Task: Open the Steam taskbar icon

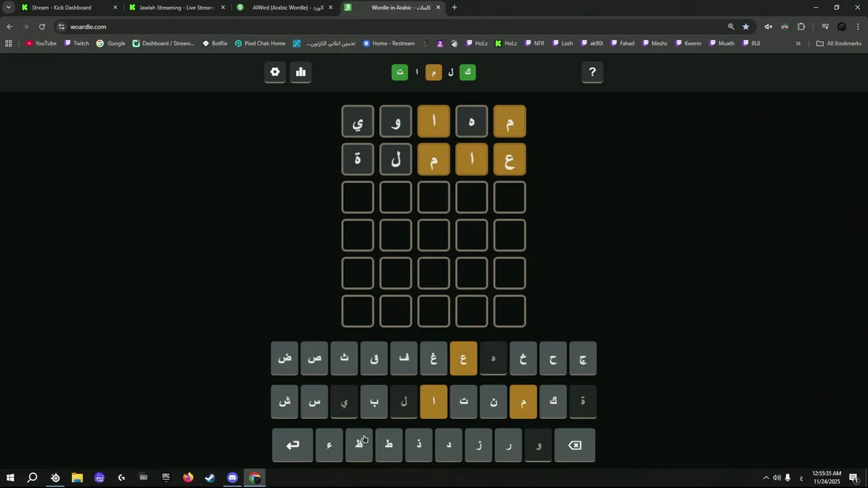Action: pos(210,478)
